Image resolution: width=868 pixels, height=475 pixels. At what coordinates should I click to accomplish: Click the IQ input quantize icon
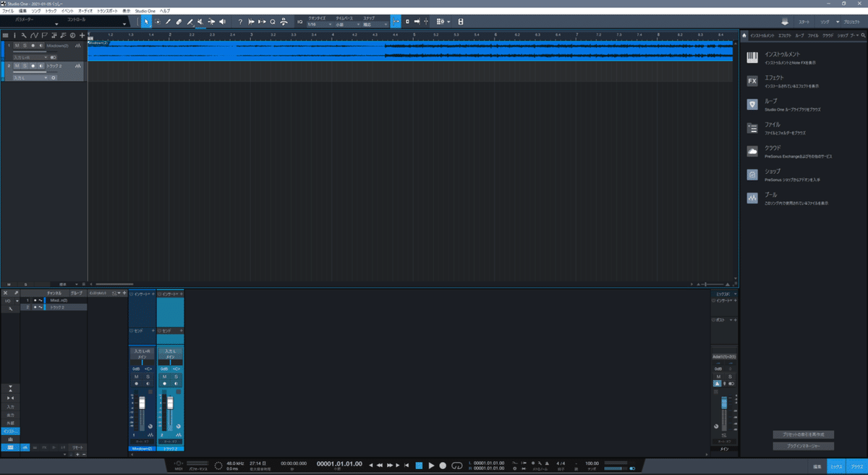click(299, 22)
